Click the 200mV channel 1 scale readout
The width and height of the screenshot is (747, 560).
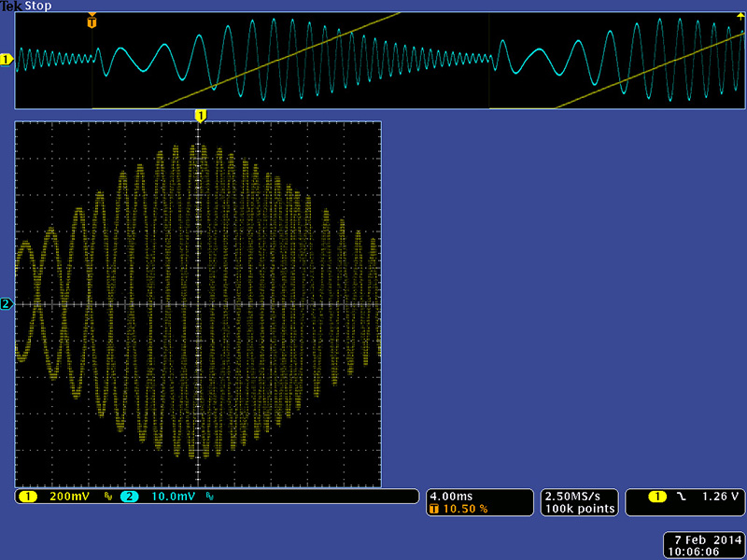coord(69,497)
